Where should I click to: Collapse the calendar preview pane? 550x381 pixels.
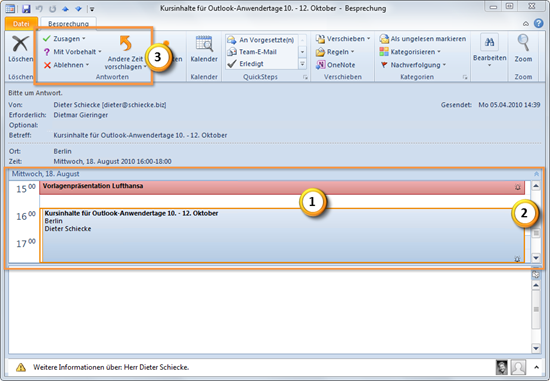click(x=536, y=174)
